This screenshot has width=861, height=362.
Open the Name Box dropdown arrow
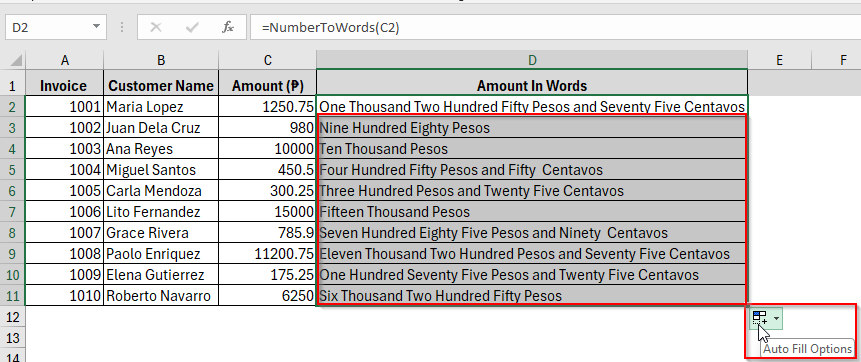[97, 26]
